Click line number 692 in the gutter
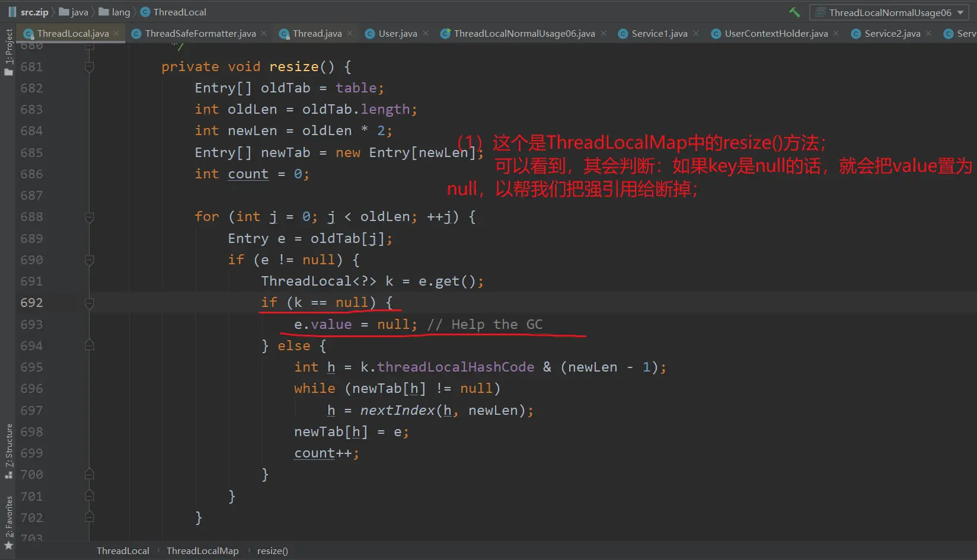Screen dimensions: 977x560 click(x=31, y=303)
